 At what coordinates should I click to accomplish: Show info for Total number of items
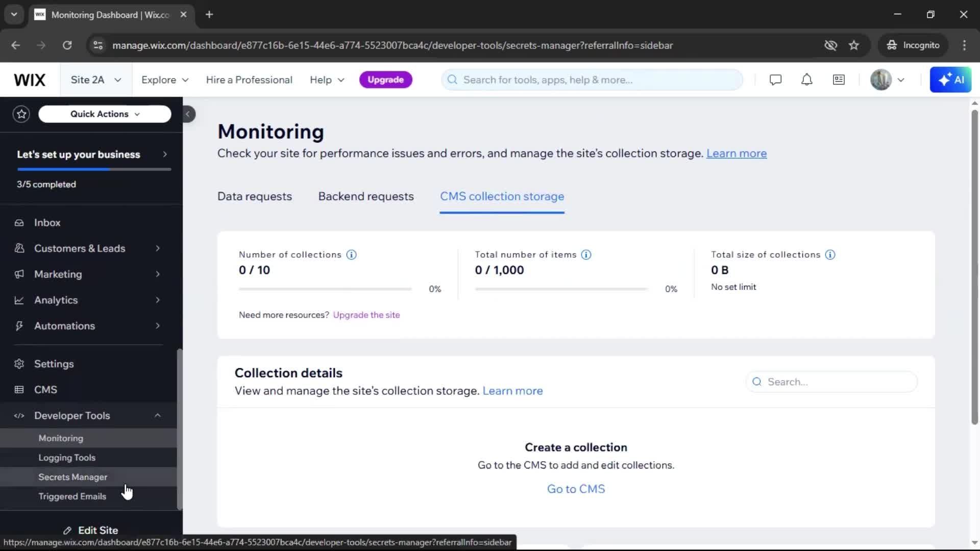click(x=586, y=255)
